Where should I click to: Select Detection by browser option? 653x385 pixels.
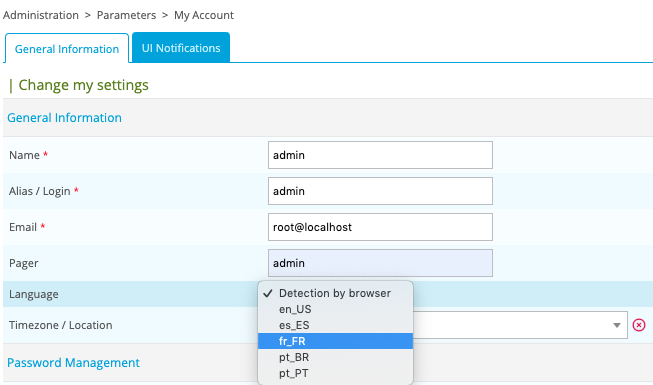(335, 293)
